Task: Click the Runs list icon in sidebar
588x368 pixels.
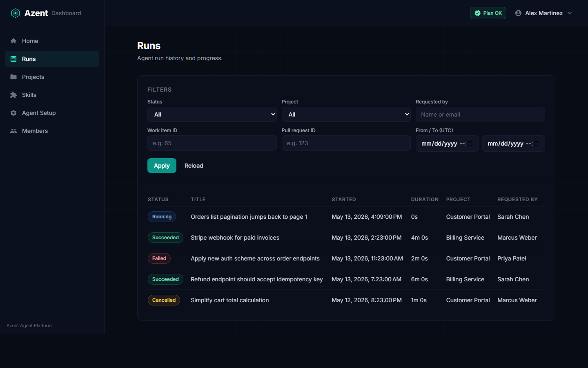Action: coord(13,59)
